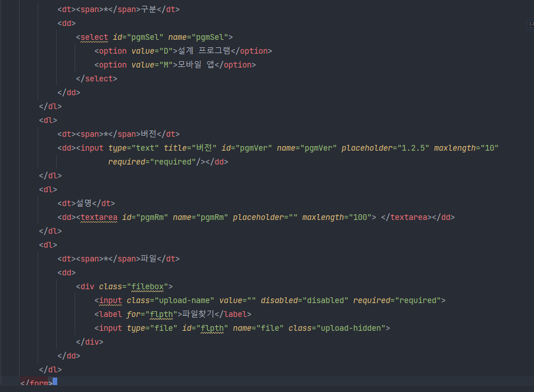Click the opening textarea tag name
This screenshot has width=534, height=392.
99,218
